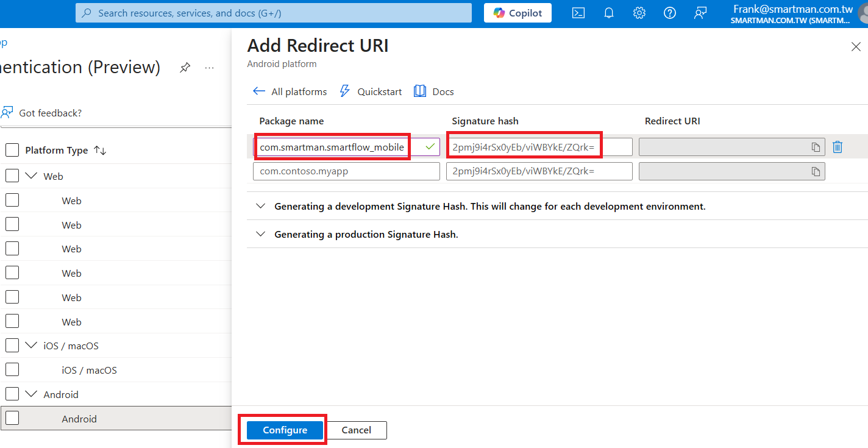
Task: Collapse the Web platform group
Action: [31, 176]
